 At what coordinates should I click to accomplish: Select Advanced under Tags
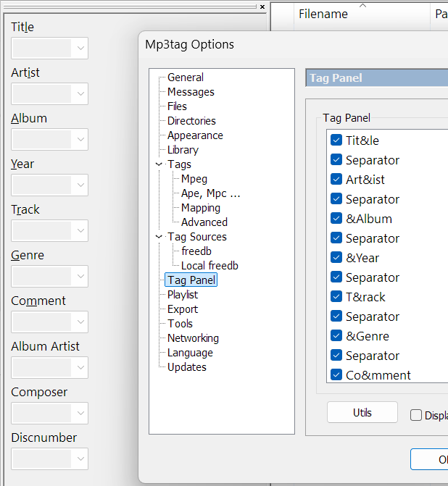pyautogui.click(x=204, y=222)
